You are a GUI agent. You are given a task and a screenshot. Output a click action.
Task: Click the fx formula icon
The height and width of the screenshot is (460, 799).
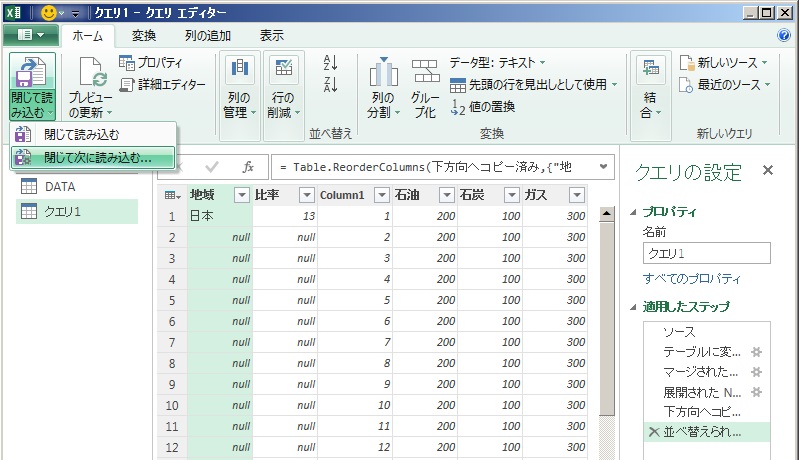coord(248,167)
